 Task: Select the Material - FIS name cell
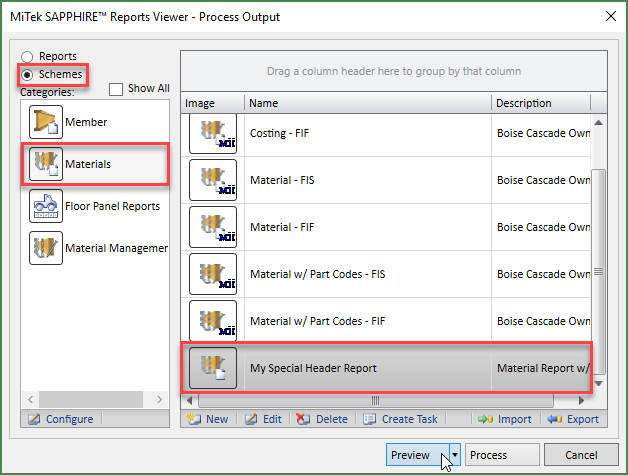click(x=282, y=180)
